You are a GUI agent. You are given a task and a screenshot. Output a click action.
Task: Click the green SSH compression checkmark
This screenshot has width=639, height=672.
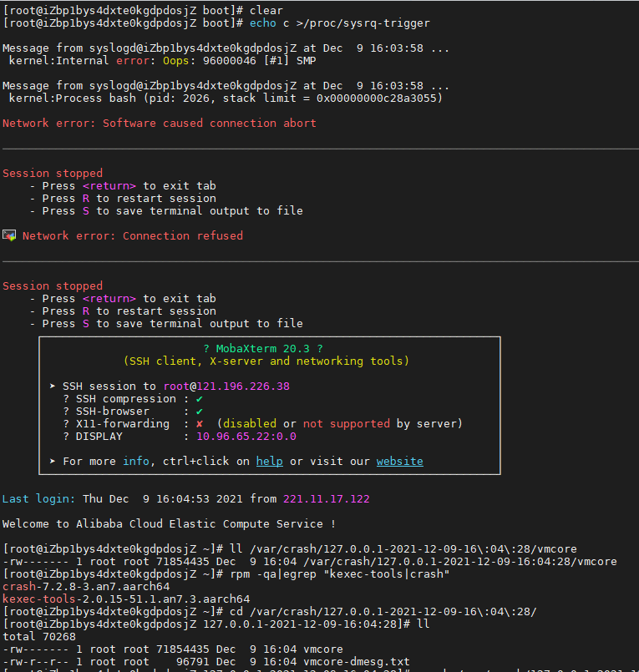pos(200,399)
